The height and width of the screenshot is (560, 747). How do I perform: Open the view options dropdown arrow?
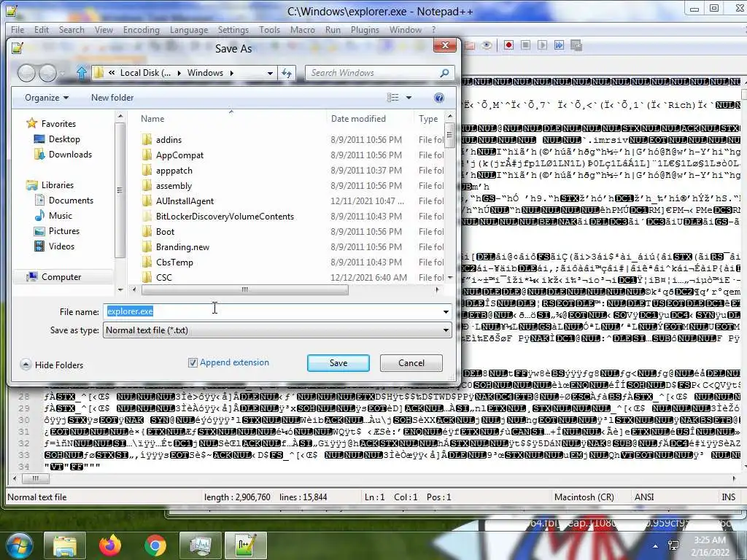[409, 98]
